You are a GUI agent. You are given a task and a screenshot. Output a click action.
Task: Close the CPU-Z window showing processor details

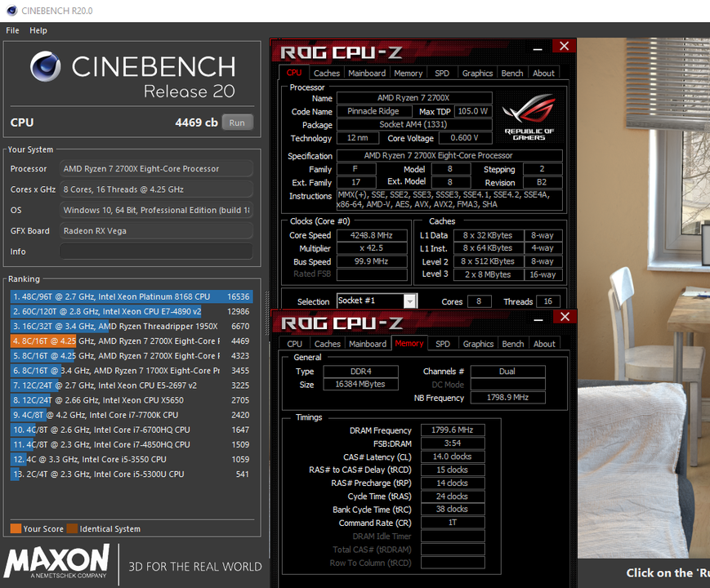(565, 46)
